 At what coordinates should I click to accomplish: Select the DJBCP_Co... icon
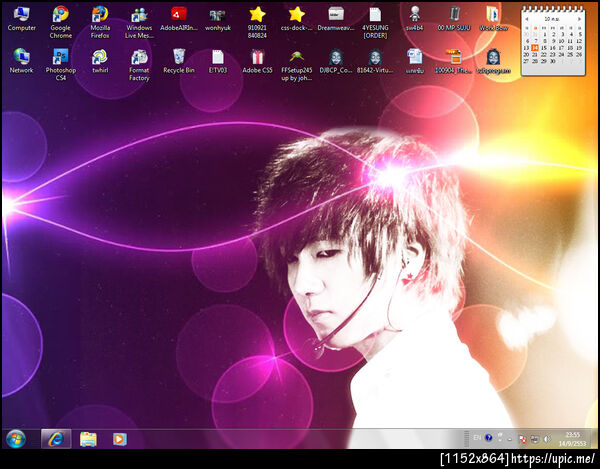336,61
